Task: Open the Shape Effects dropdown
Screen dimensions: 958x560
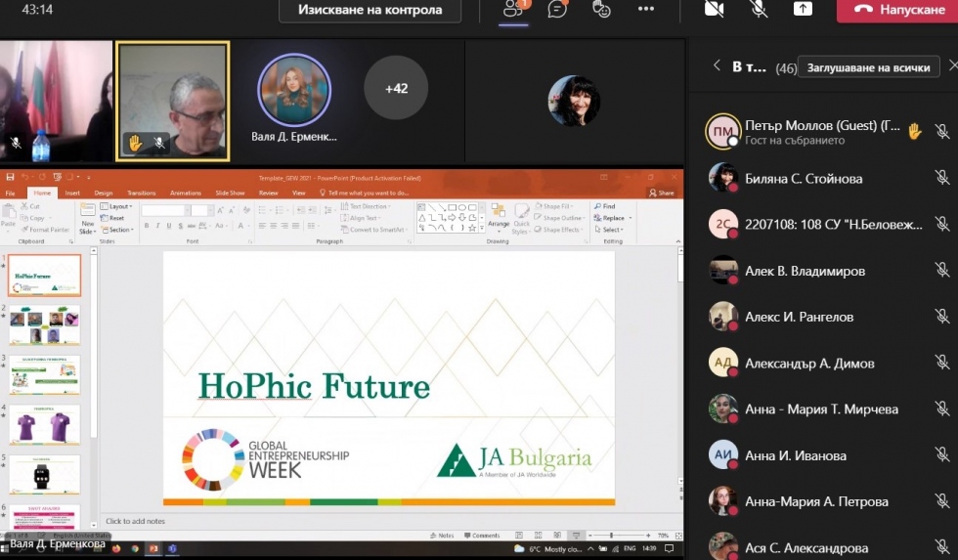Action: 558,230
